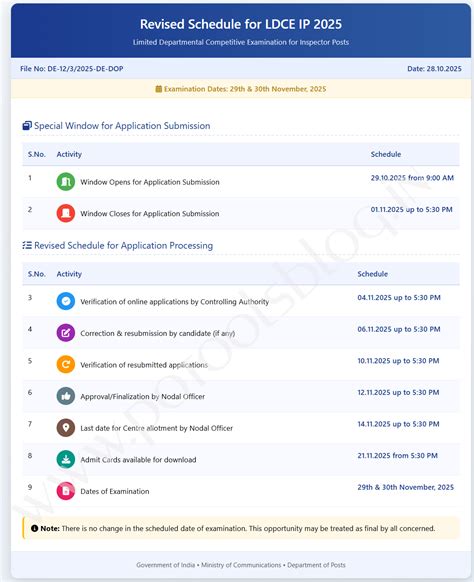Click '29.10.2025 from 9:00 AM'

tap(412, 178)
